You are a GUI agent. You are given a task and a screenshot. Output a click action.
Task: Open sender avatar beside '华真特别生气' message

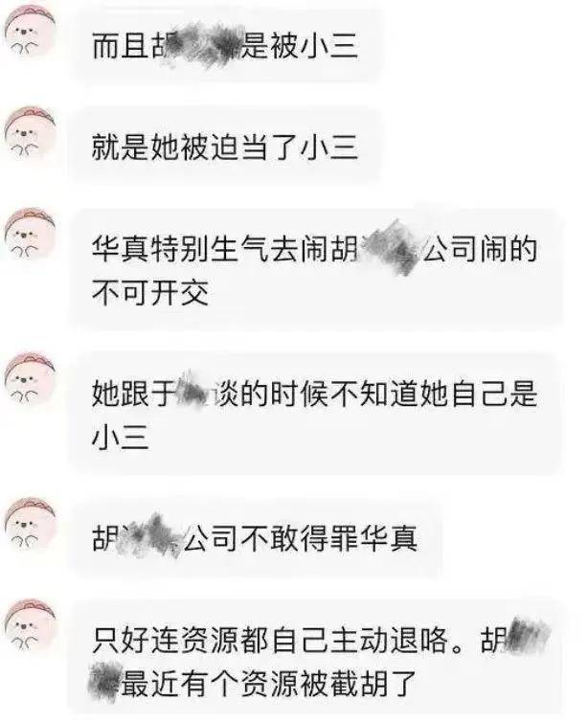point(29,234)
